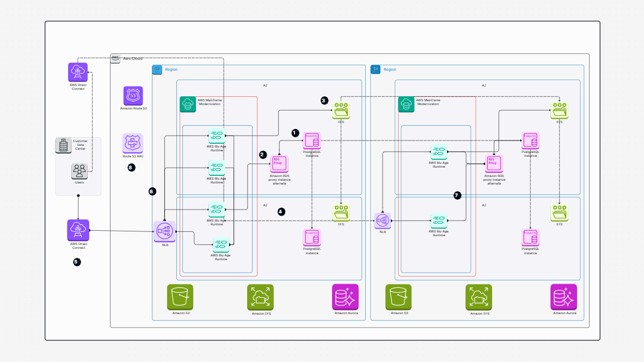Click the upper-AZ PostgreSQL instance icon in right Region
Viewport: 644px width, 362px height.
point(530,140)
